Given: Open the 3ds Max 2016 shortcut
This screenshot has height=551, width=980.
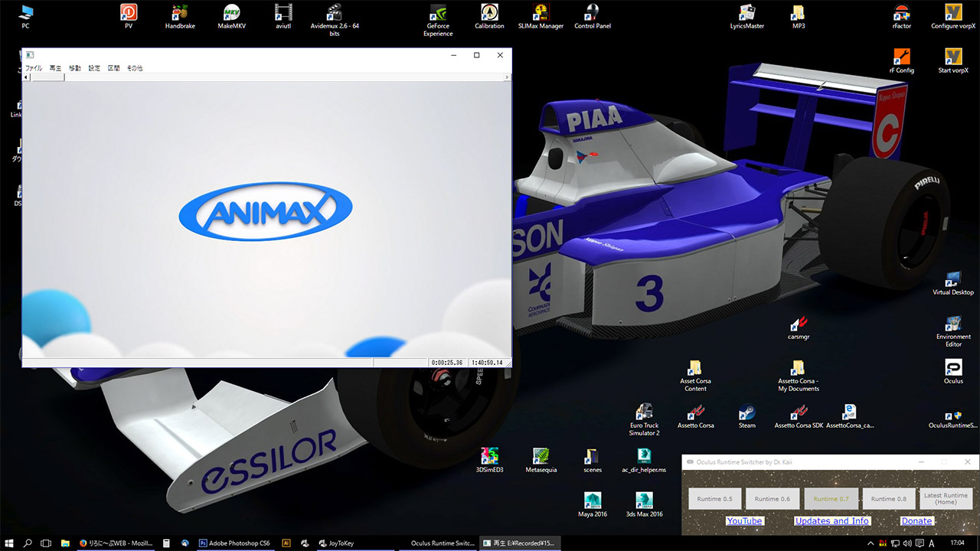Looking at the screenshot, I should (644, 501).
